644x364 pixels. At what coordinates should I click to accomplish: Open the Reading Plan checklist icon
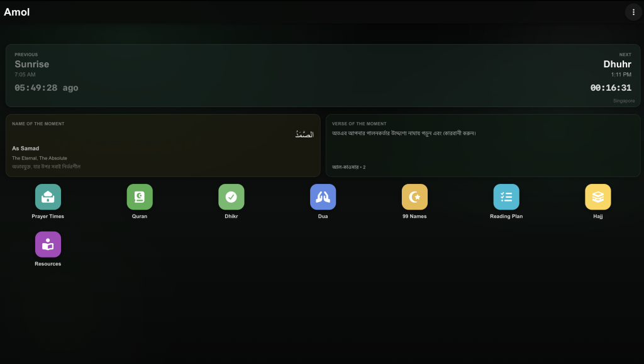click(x=506, y=197)
